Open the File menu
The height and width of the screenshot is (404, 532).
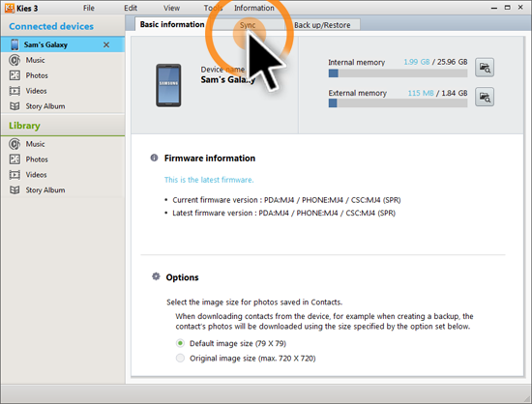[x=89, y=8]
